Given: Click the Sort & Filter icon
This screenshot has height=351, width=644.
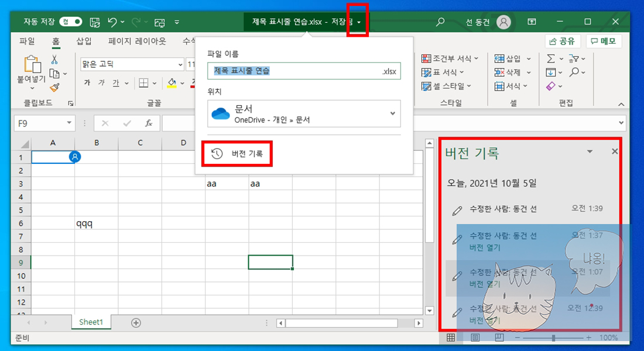Looking at the screenshot, I should coord(573,58).
